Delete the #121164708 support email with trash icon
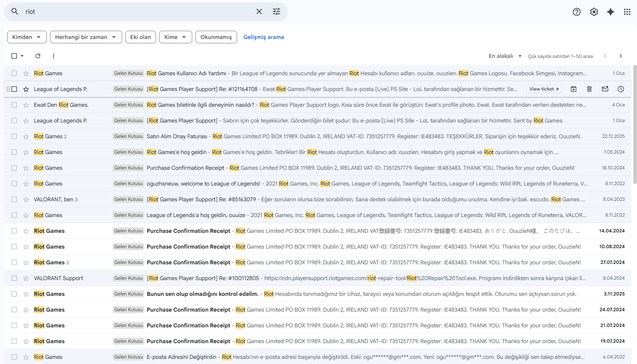The image size is (637, 364). click(x=589, y=89)
